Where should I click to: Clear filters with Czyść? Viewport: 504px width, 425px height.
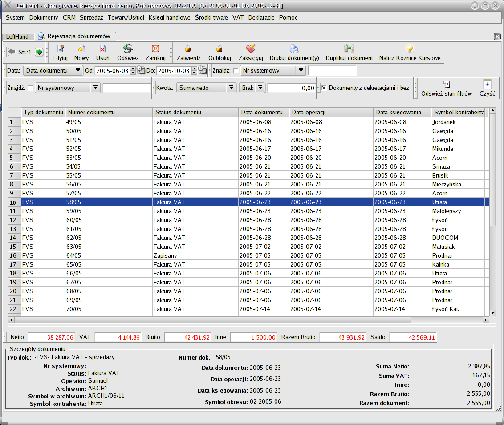click(x=487, y=89)
